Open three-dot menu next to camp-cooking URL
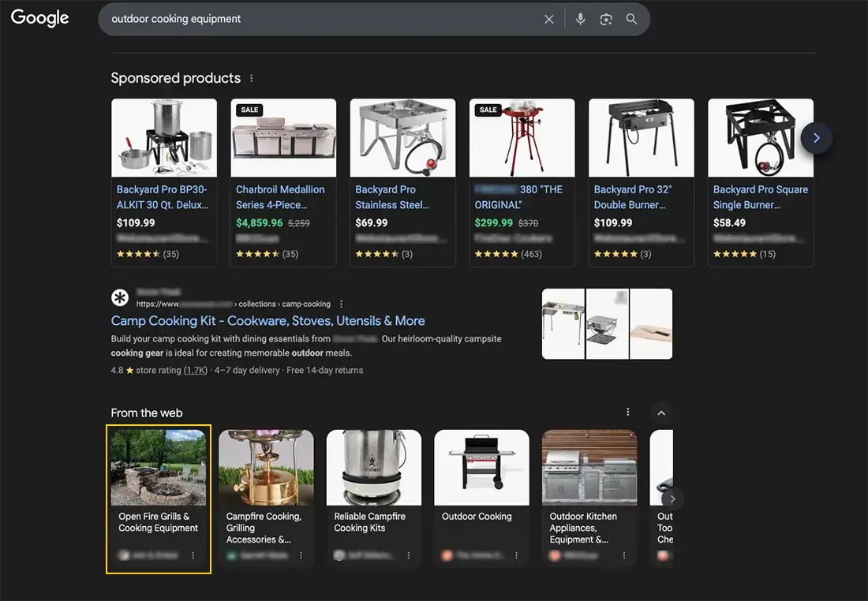This screenshot has width=868, height=601. pos(341,304)
